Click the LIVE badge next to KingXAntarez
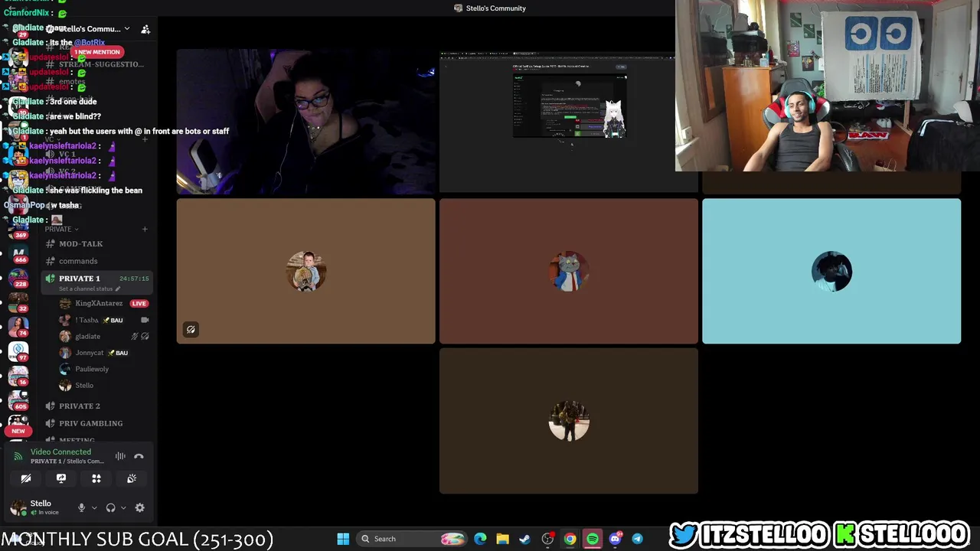The width and height of the screenshot is (980, 551). click(x=139, y=303)
